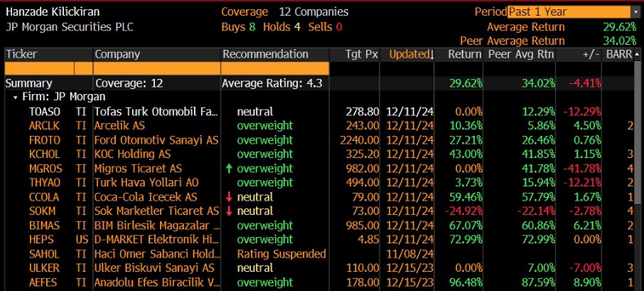Click the 72.99% peer average for HEPS
The height and width of the screenshot is (291, 644).
(x=539, y=239)
